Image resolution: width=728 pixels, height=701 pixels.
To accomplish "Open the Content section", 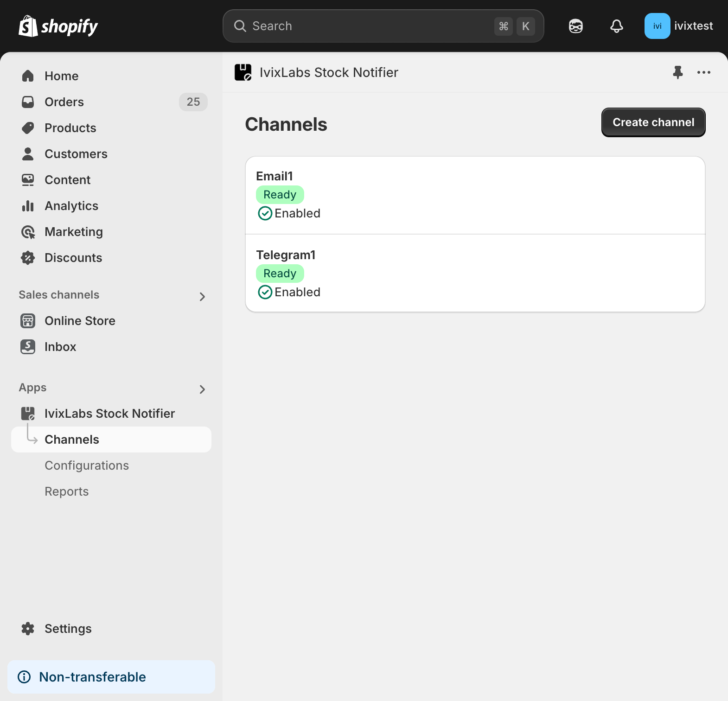I will (111, 180).
